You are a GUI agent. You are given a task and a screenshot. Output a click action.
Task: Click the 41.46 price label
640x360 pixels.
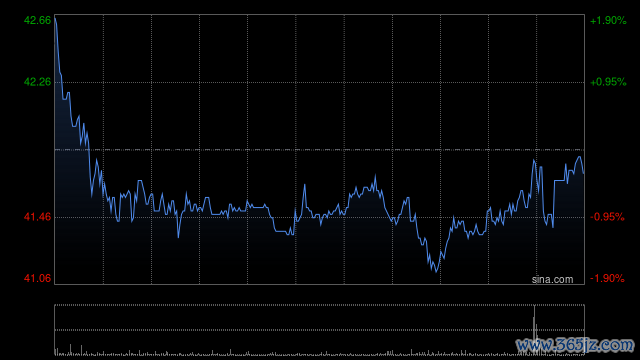38,217
